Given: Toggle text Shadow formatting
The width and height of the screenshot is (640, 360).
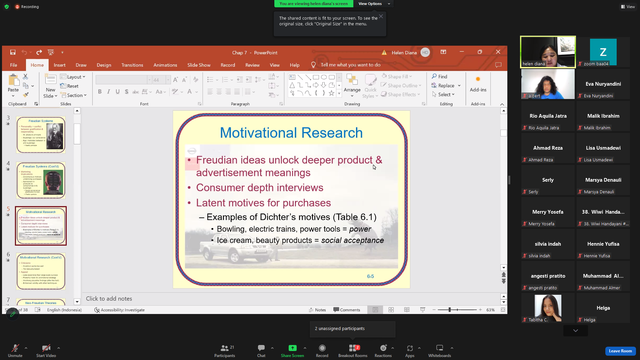Looking at the screenshot, I should point(127,92).
